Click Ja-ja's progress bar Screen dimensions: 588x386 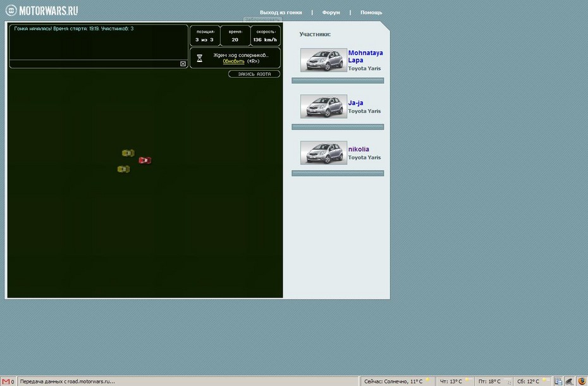pos(338,127)
